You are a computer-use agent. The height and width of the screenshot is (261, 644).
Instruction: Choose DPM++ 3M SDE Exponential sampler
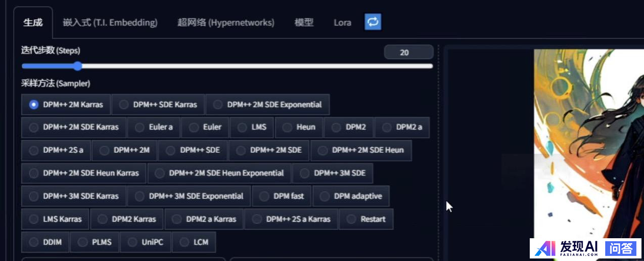140,196
